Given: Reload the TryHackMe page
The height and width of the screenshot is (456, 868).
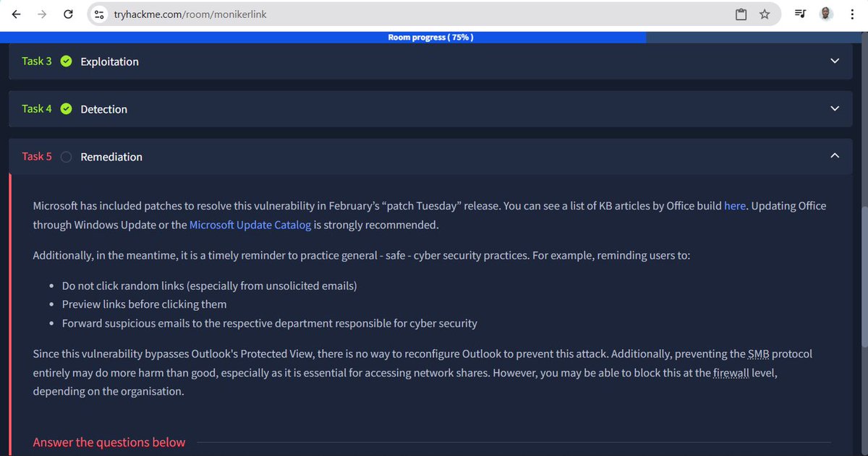Looking at the screenshot, I should tap(68, 14).
